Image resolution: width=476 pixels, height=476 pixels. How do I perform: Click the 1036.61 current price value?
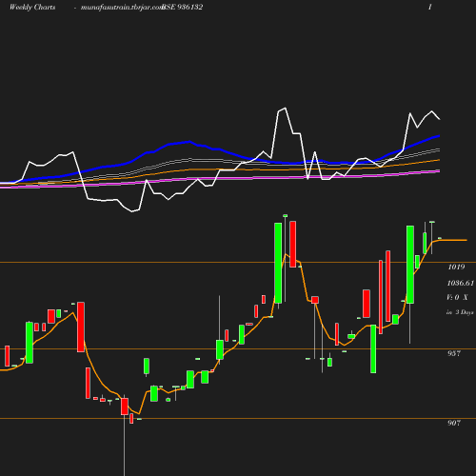point(461,283)
